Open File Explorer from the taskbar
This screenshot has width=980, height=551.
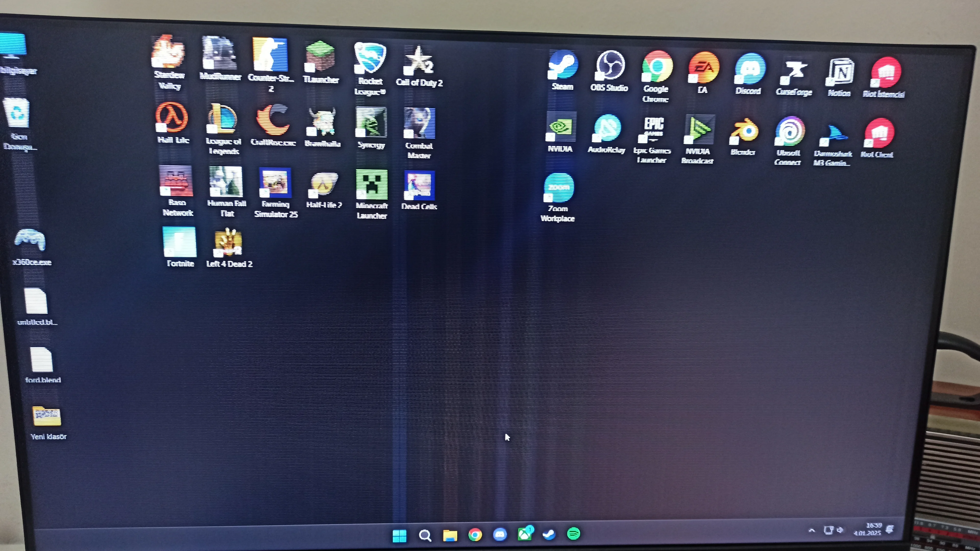coord(450,535)
